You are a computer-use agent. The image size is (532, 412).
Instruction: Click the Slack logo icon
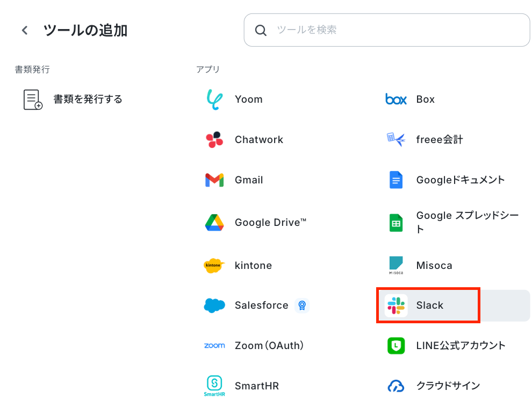(x=396, y=306)
